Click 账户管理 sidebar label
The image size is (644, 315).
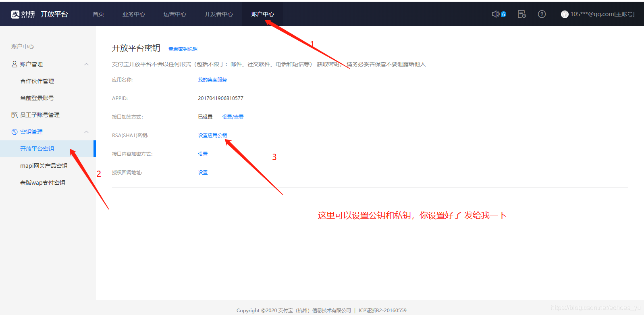(31, 64)
